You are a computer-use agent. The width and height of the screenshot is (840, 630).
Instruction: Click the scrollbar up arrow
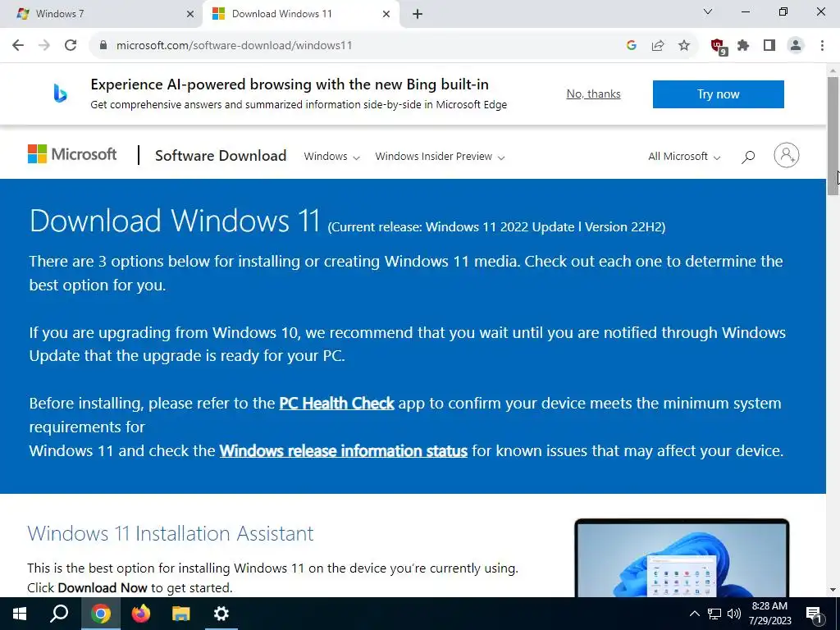(833, 71)
